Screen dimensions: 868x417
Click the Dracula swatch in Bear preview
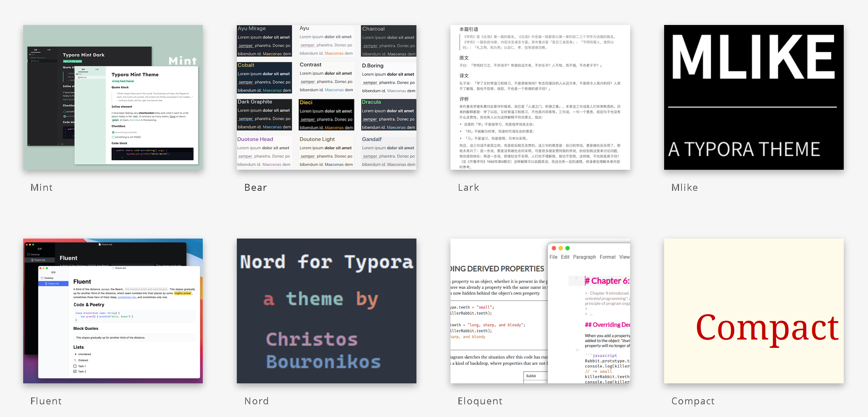[x=389, y=115]
